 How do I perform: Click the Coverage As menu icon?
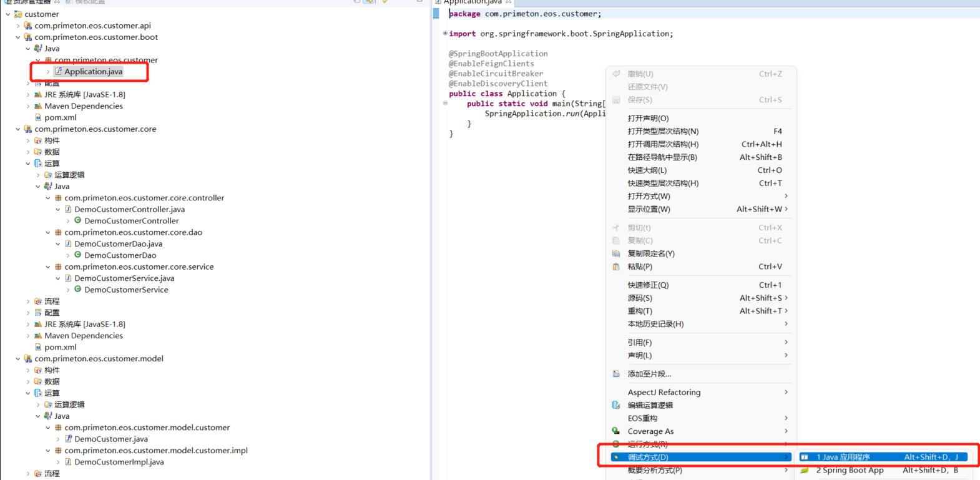pyautogui.click(x=616, y=431)
